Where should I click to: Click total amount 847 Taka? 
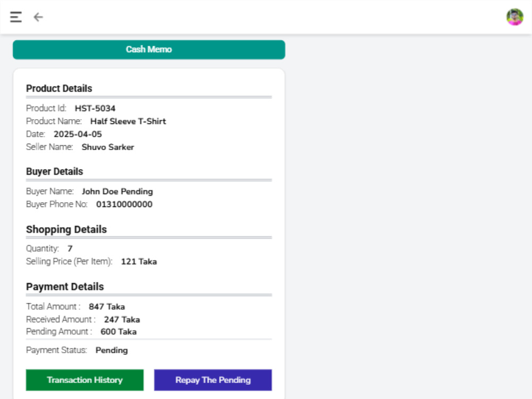(107, 307)
